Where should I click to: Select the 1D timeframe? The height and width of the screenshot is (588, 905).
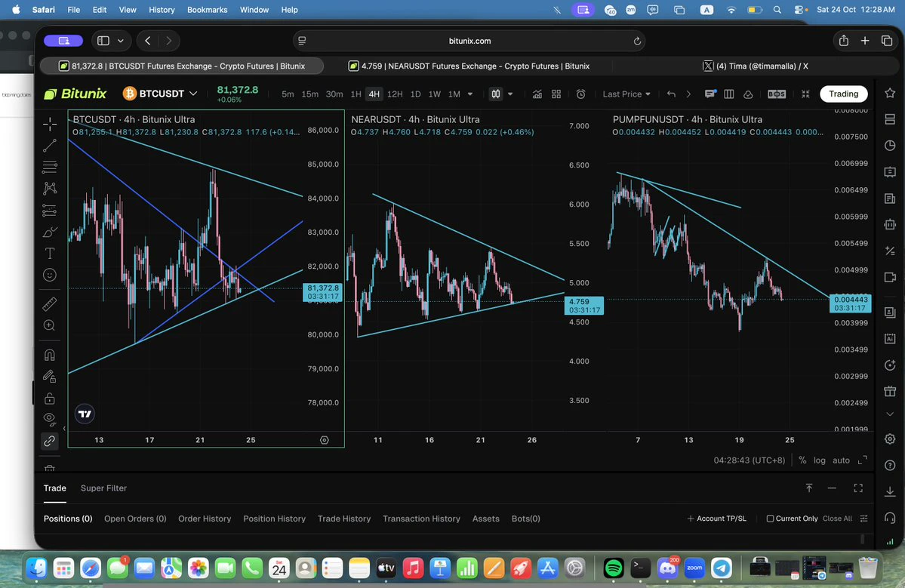click(x=416, y=94)
